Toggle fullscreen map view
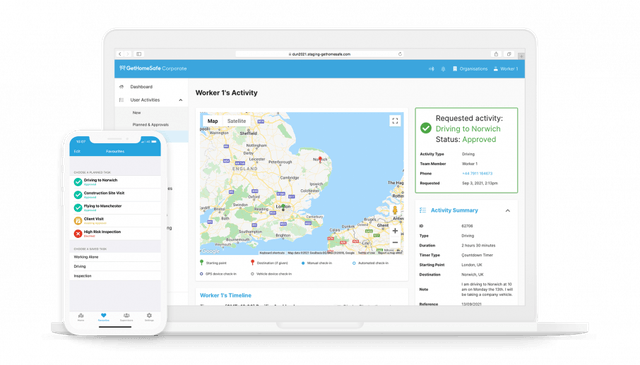The image size is (640, 365). (x=395, y=121)
